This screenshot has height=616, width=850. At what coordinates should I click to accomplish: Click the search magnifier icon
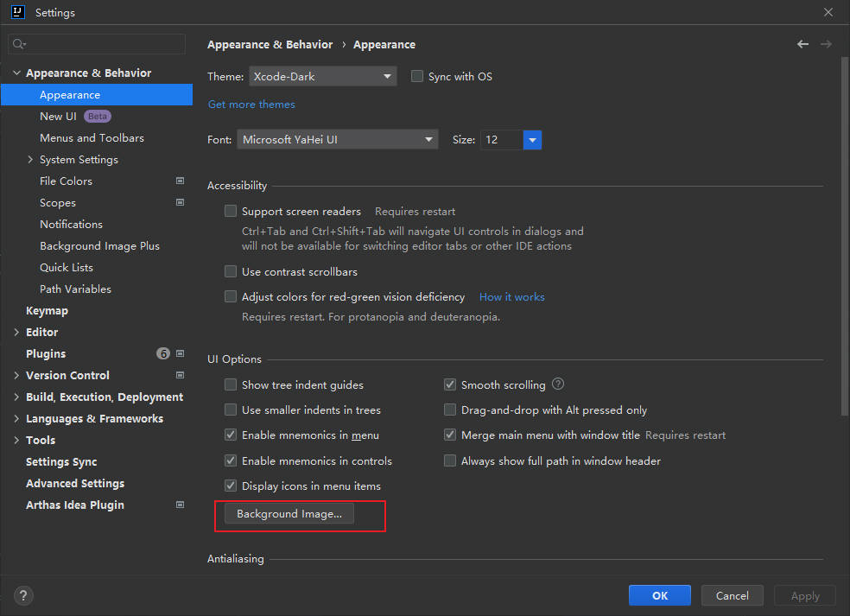pyautogui.click(x=19, y=44)
